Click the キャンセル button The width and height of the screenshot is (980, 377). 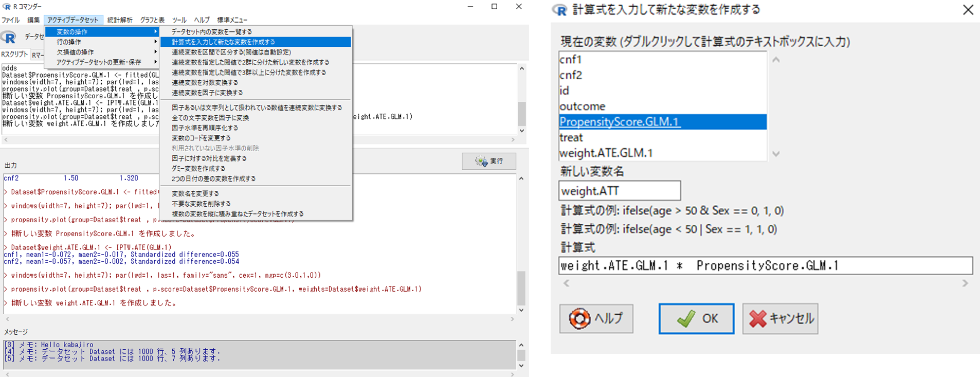pos(780,318)
